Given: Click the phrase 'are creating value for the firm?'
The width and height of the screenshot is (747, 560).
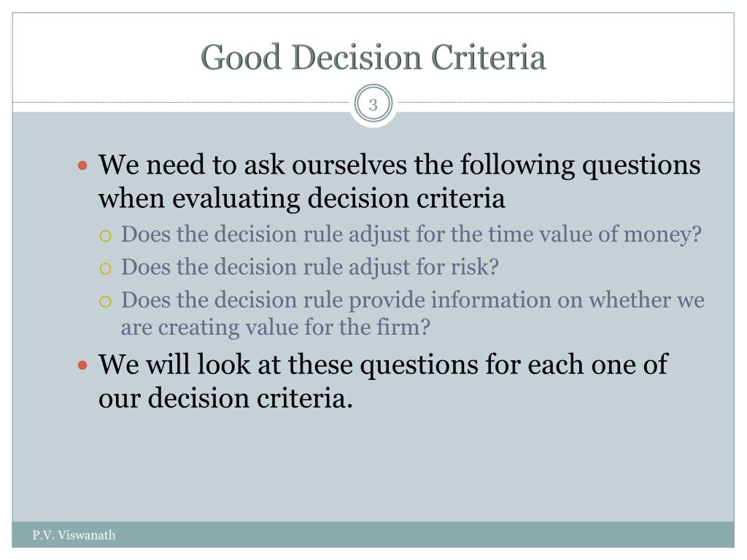Looking at the screenshot, I should pos(275,327).
